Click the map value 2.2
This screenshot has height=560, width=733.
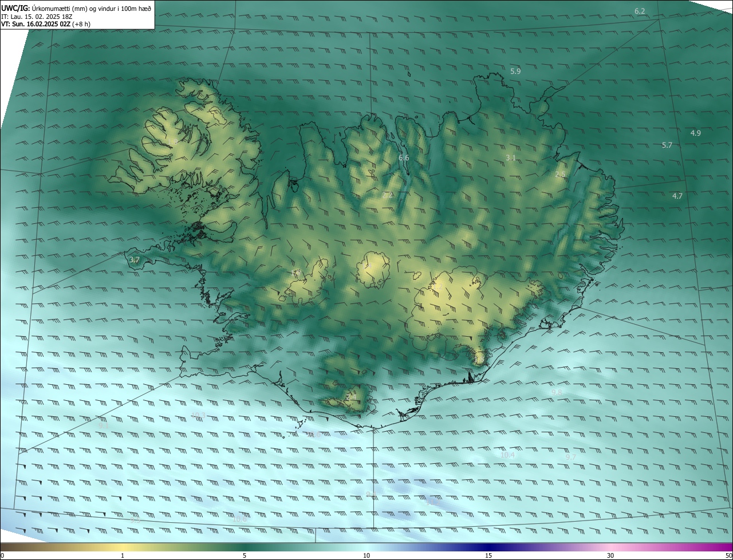coord(388,195)
